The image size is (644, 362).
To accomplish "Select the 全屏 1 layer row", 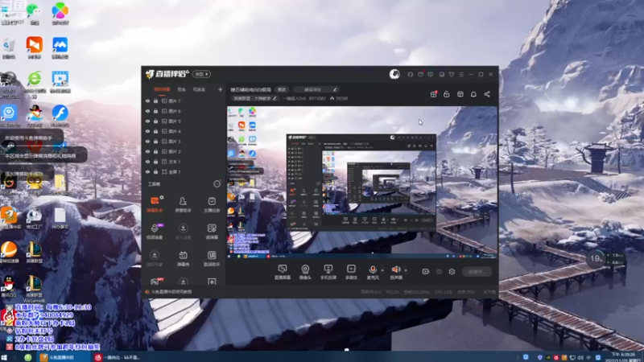I will [x=184, y=171].
